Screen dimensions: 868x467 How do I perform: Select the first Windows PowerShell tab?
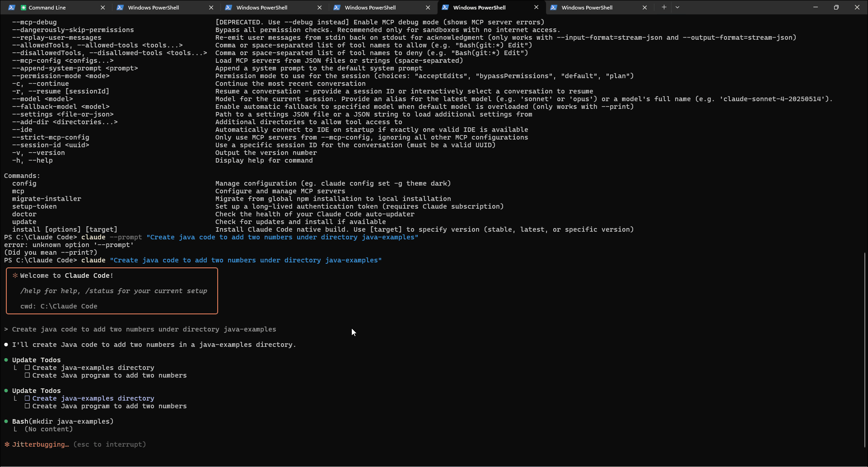tap(165, 7)
